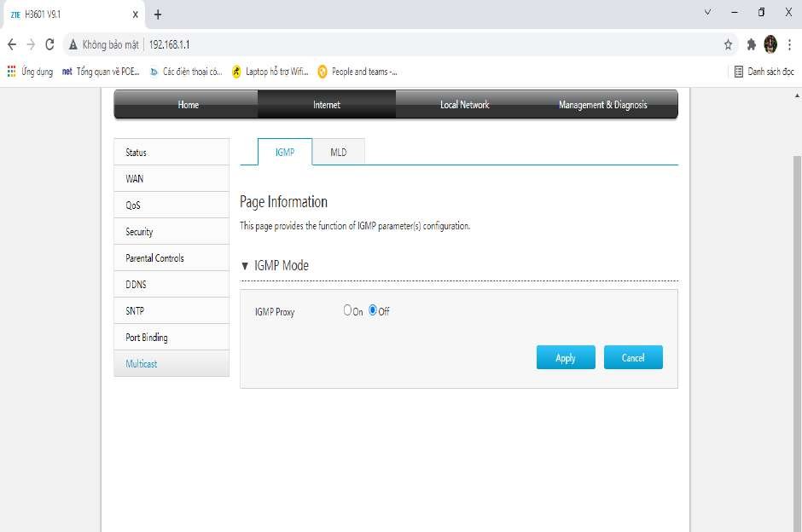Set IGMP Proxy to On
Screen dimensions: 802x532
348,310
